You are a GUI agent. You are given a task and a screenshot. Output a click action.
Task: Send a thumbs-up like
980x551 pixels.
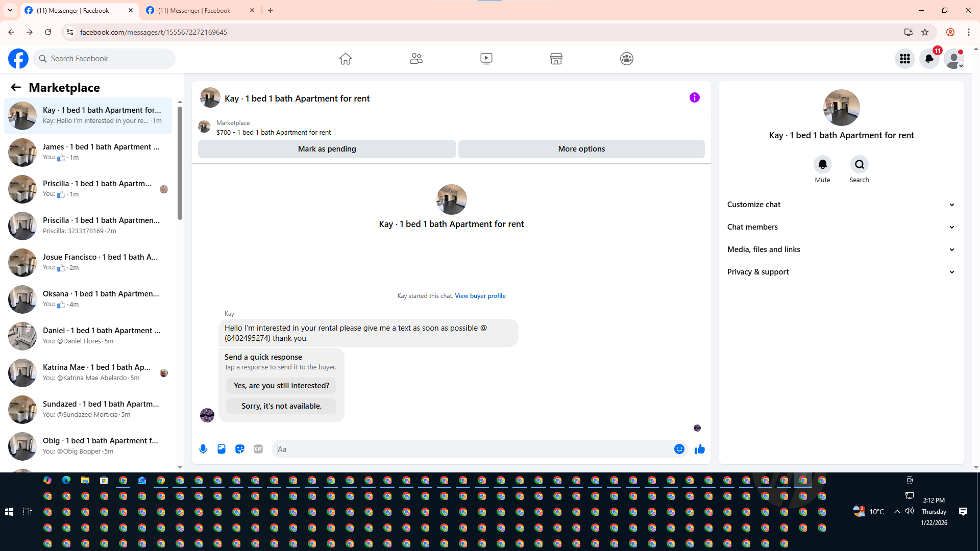tap(700, 449)
